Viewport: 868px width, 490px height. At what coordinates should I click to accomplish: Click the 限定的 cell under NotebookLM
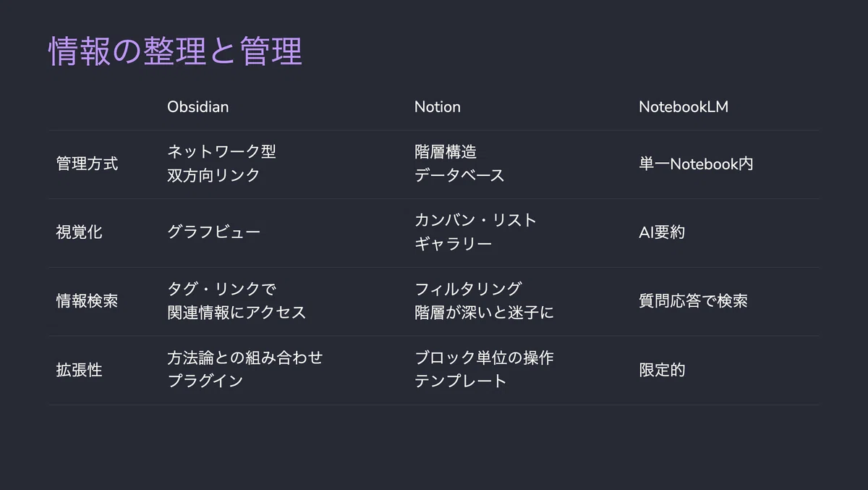(662, 370)
